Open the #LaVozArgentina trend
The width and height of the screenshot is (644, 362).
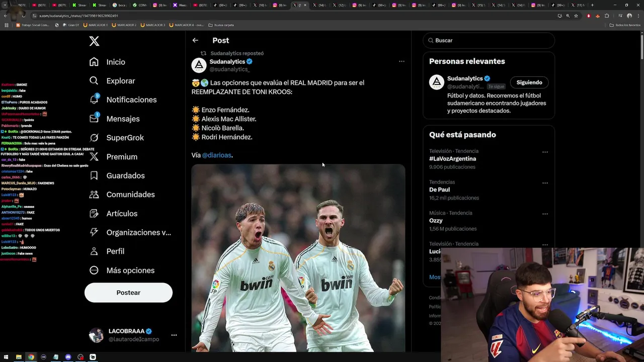[x=453, y=159]
